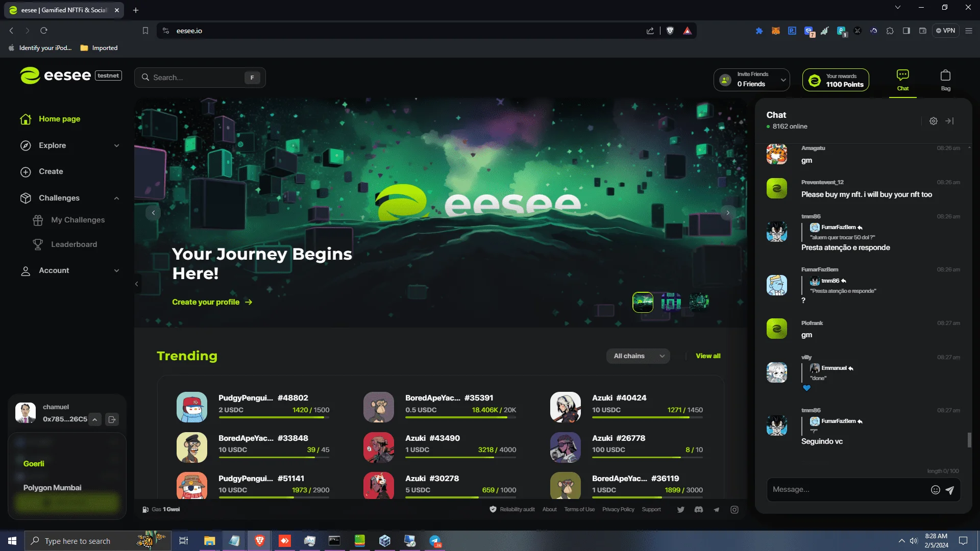Expand the Invite Friends dropdown
This screenshot has height=551, width=980.
tap(751, 80)
